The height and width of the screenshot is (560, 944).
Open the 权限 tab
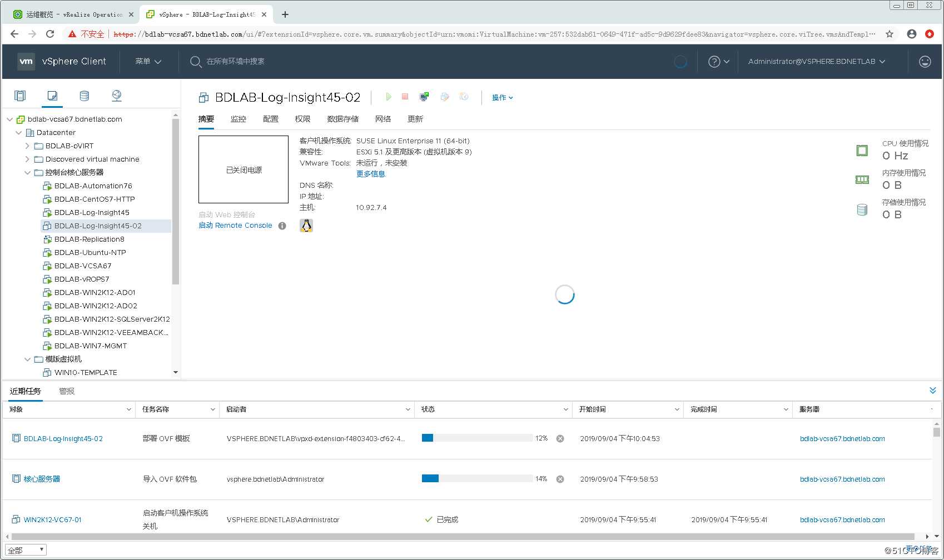tap(303, 119)
